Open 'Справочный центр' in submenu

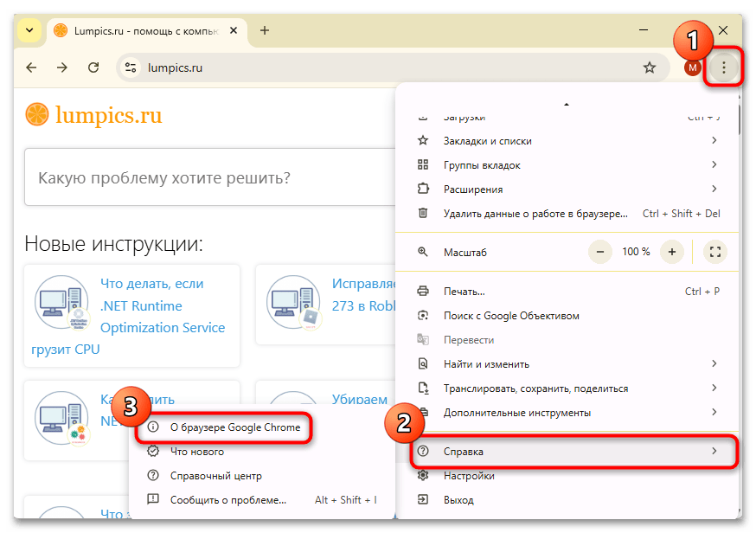point(262,476)
